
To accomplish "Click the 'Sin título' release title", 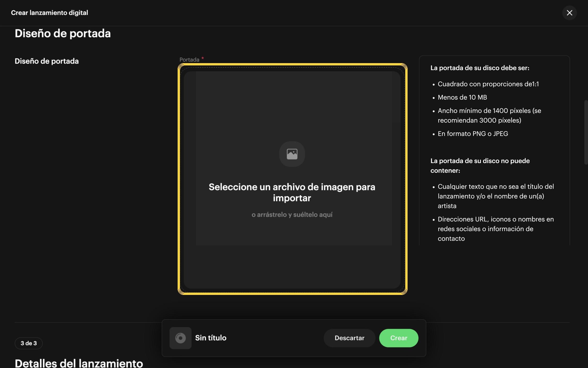I will point(211,338).
